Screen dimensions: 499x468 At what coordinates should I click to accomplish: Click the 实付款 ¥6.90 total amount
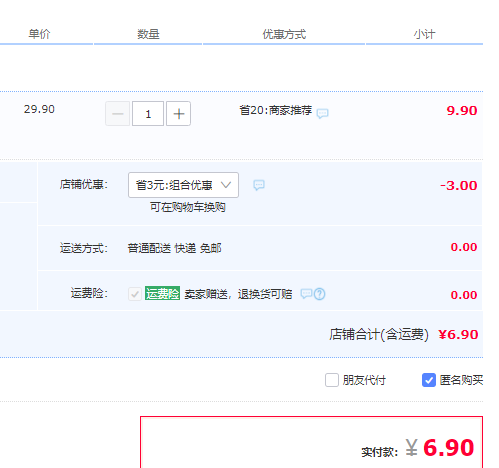pos(440,448)
